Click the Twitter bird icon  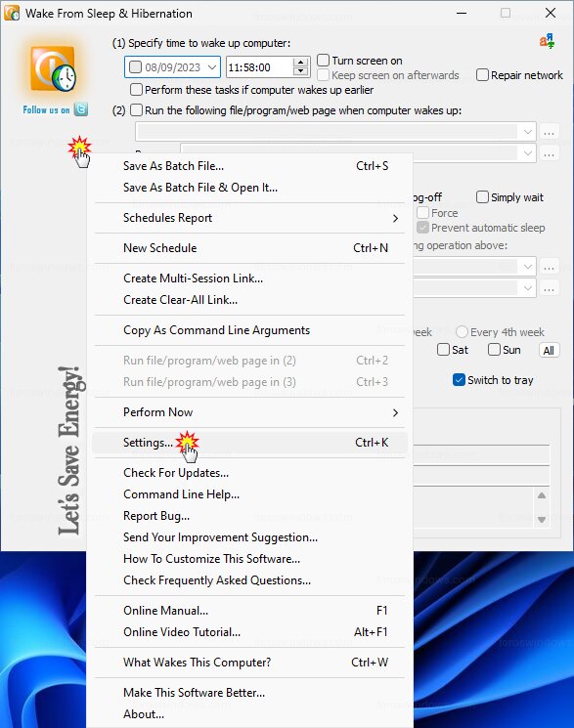coord(81,109)
